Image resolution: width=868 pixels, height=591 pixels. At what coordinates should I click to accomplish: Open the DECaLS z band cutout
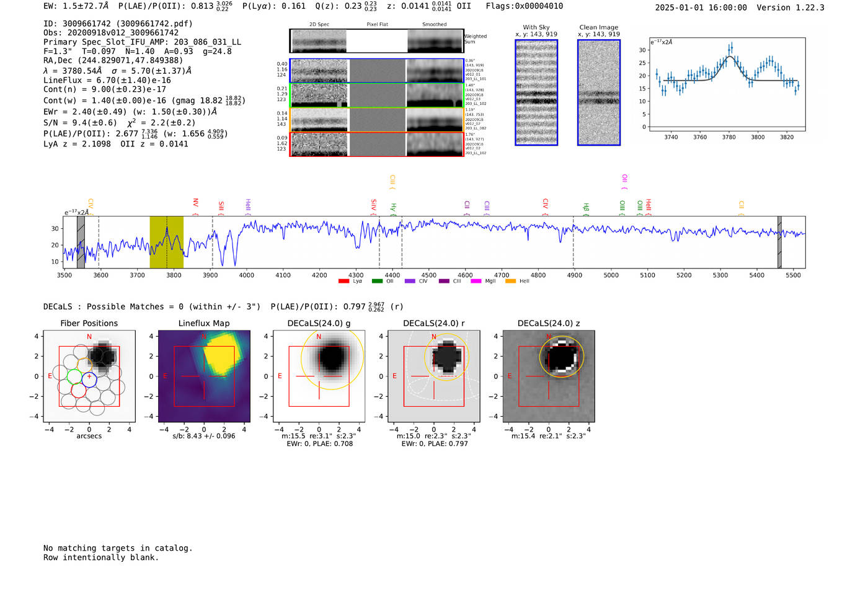(549, 376)
